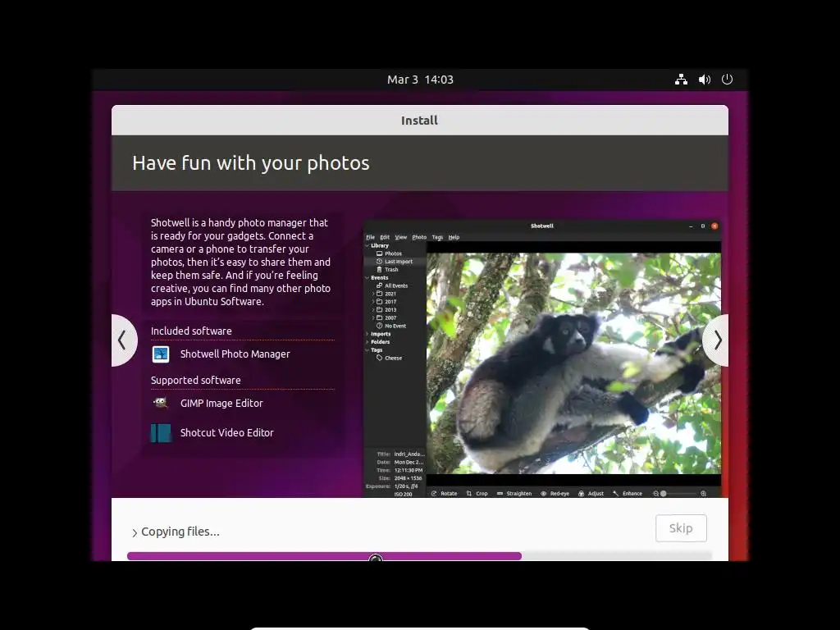Advance to the next slide with the right arrow
Screen dimensions: 840x630
point(717,340)
